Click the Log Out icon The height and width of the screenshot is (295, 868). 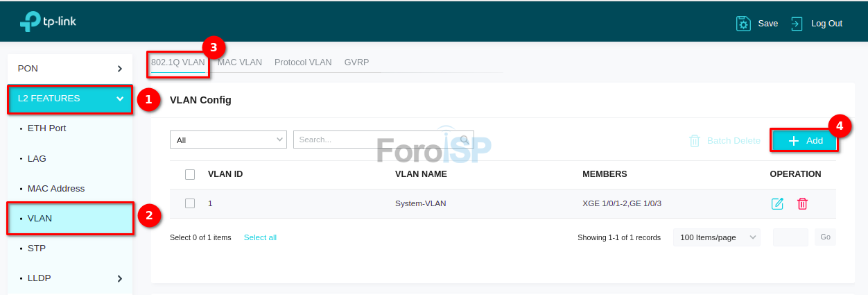point(797,24)
